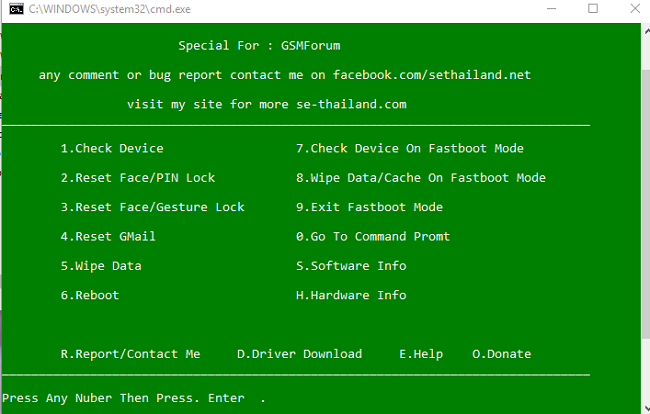Click the 6.Reboot menu entry
This screenshot has height=414, width=650.
(90, 295)
